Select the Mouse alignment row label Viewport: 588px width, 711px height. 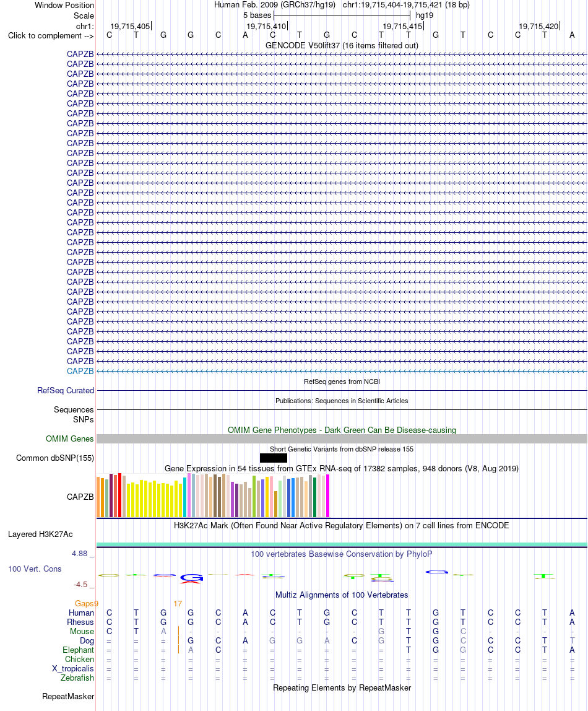click(82, 632)
